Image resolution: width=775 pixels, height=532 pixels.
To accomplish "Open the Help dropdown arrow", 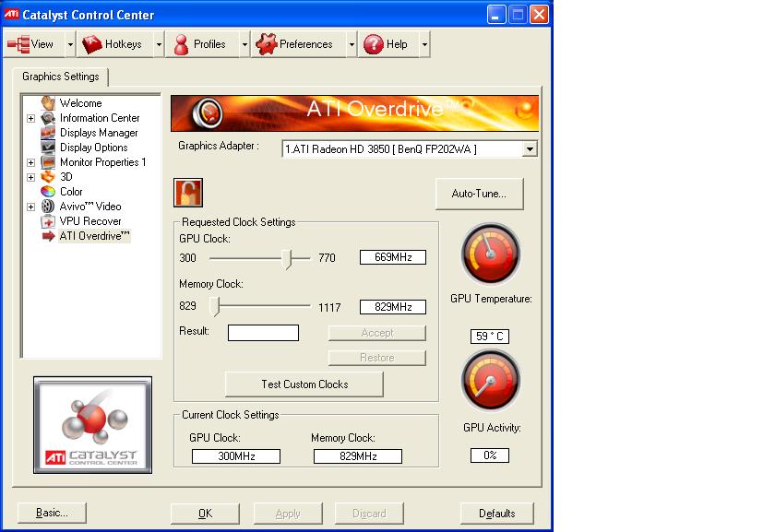I will click(424, 44).
